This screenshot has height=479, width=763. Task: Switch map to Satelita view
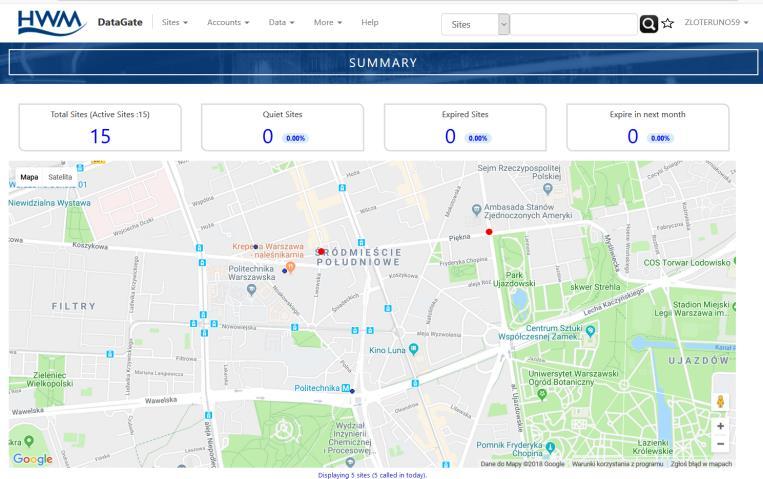[60, 177]
